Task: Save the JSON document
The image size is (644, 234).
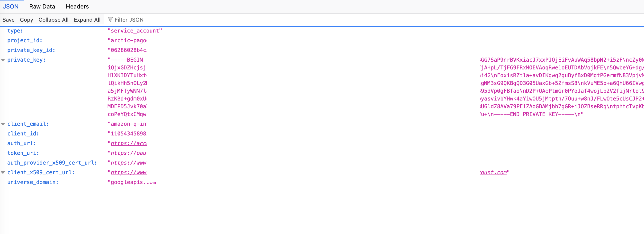Action: pos(9,20)
